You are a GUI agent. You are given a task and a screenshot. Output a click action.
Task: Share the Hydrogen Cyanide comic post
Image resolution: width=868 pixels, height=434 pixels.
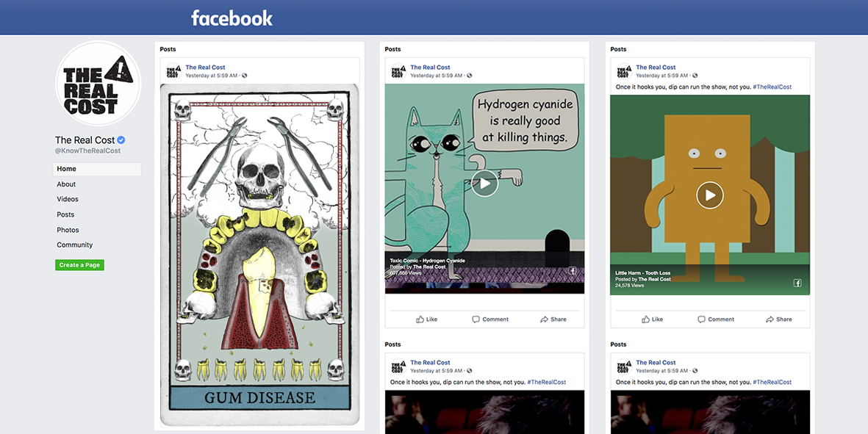pyautogui.click(x=553, y=319)
